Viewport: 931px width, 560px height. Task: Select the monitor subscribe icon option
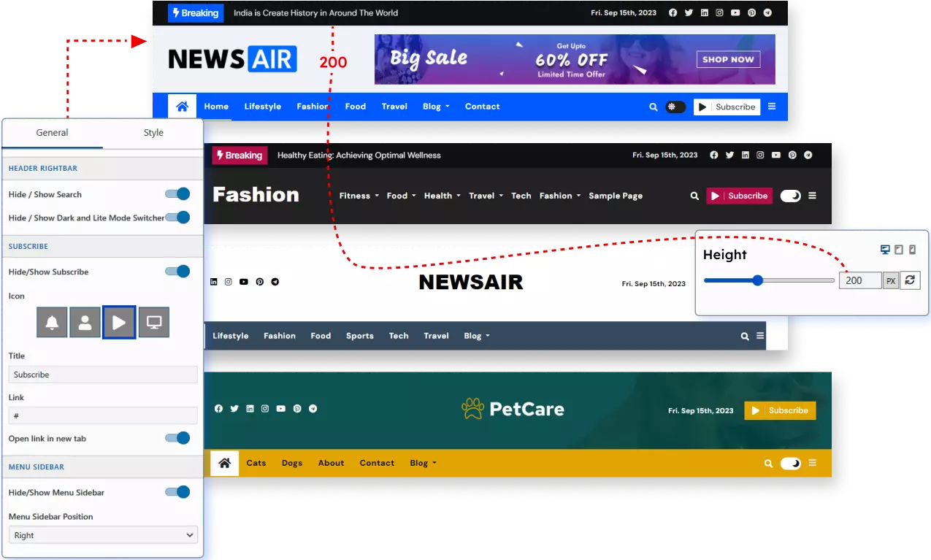154,322
